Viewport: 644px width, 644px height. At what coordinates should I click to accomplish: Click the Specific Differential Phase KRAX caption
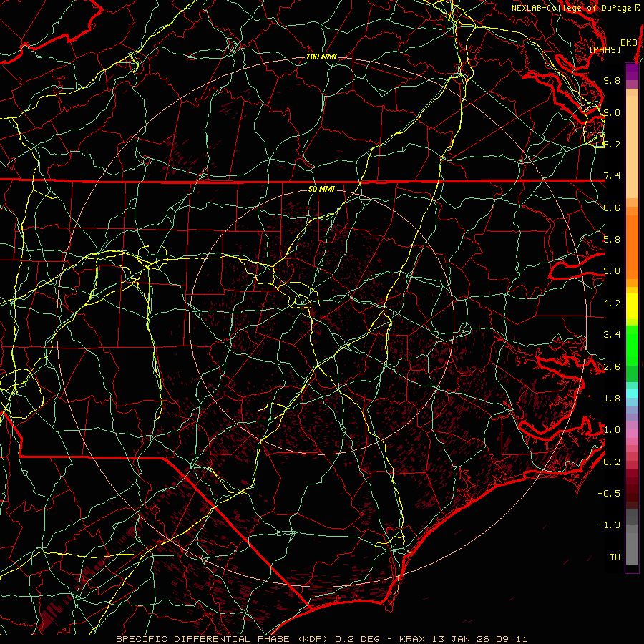click(321, 639)
